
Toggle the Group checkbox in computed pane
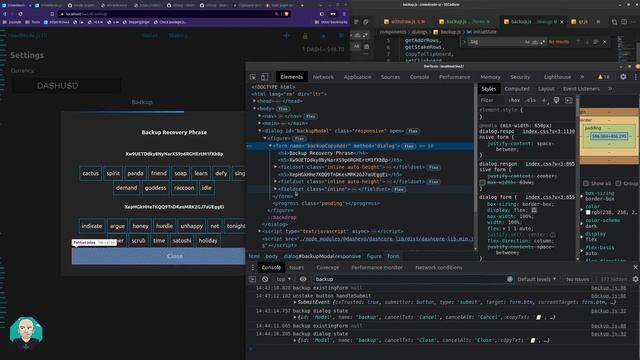tap(618, 183)
